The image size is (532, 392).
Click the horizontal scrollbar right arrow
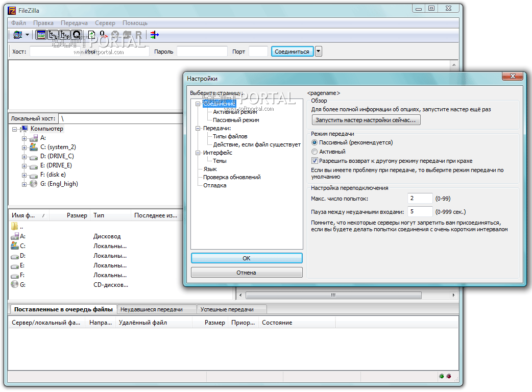point(453,295)
